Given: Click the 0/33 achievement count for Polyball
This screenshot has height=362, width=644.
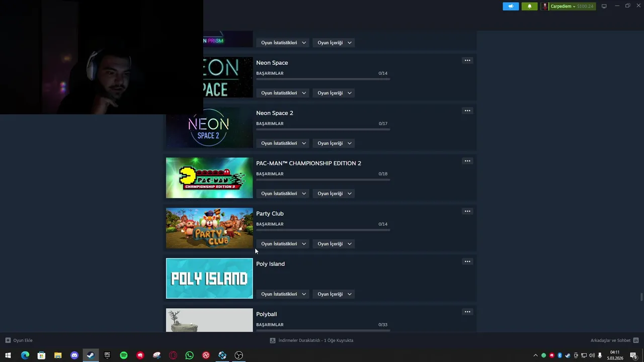Looking at the screenshot, I should pyautogui.click(x=383, y=325).
